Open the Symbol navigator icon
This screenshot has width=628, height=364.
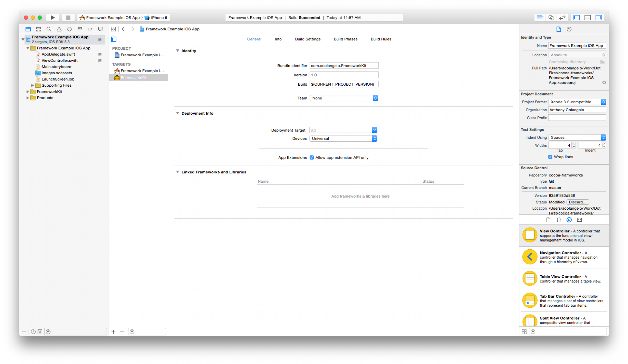click(x=38, y=29)
